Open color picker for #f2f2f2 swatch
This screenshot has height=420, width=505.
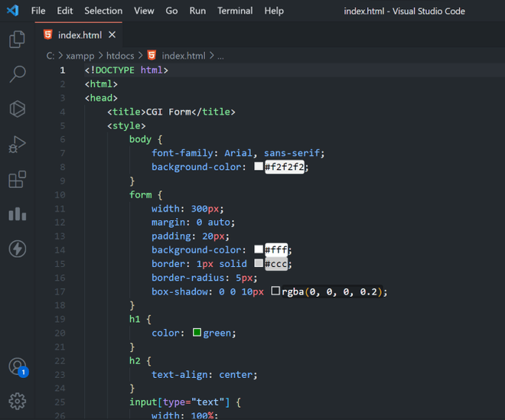pyautogui.click(x=259, y=166)
